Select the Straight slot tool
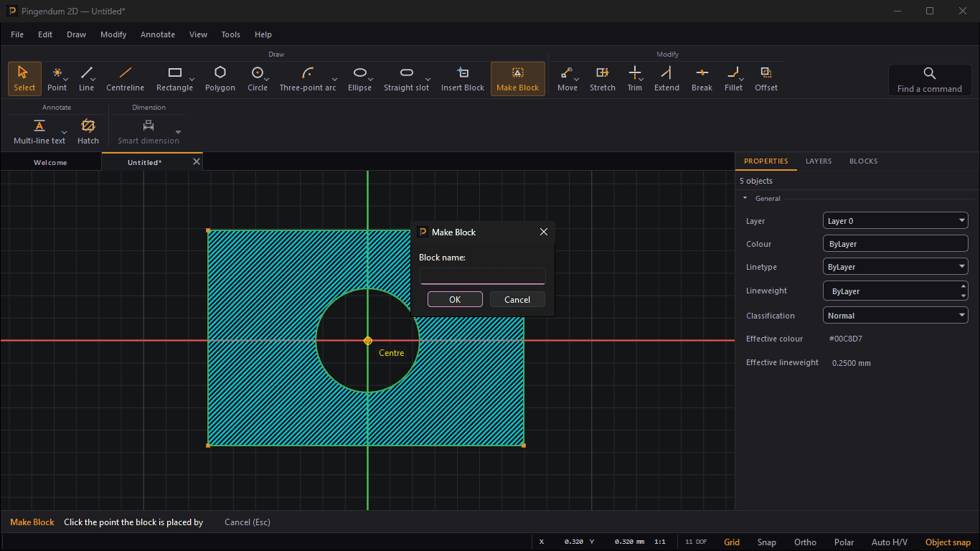Image resolution: width=980 pixels, height=551 pixels. [x=406, y=79]
